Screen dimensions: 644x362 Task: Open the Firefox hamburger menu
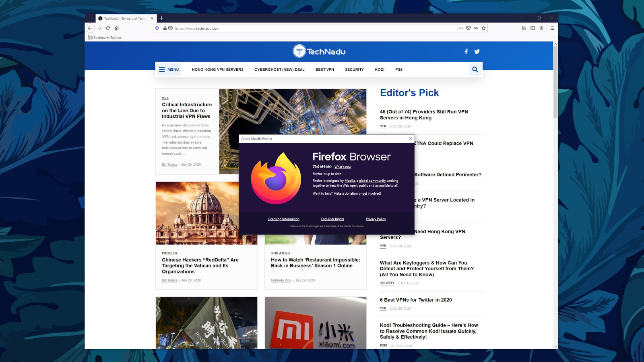coord(553,28)
